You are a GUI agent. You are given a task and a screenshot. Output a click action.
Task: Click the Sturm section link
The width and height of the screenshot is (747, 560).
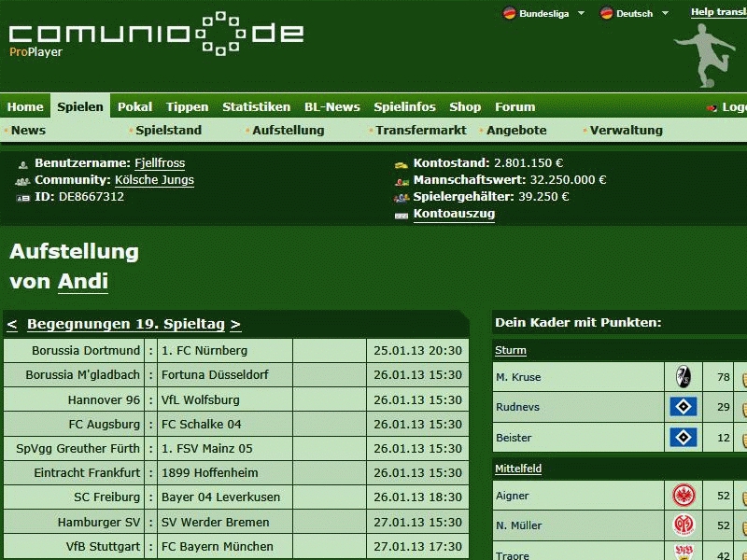[510, 351]
